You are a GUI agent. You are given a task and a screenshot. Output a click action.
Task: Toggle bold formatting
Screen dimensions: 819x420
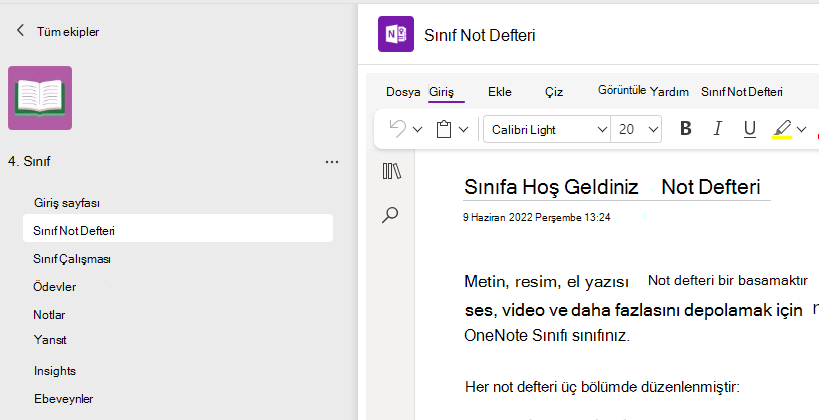pos(686,129)
